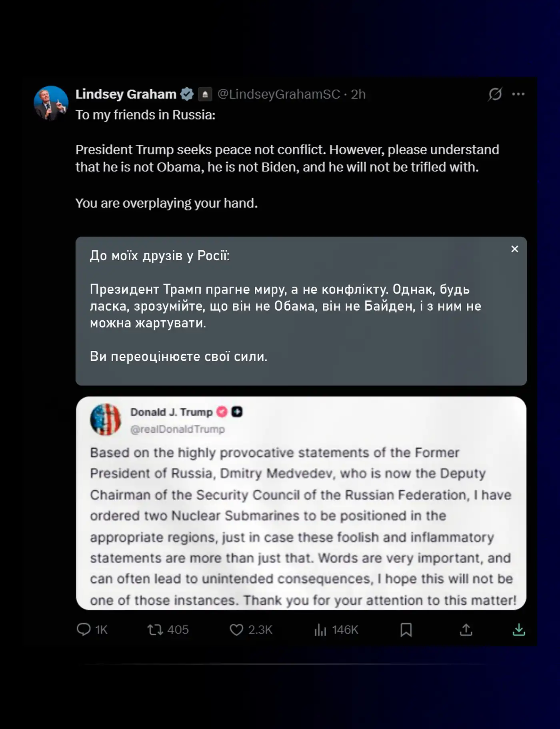
Task: Click the government affiliation badge
Action: (205, 94)
